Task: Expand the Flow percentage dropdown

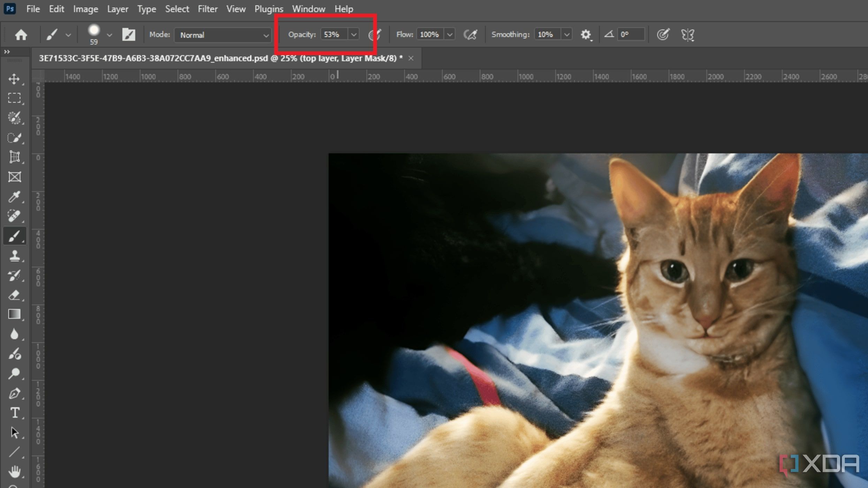Action: point(449,34)
